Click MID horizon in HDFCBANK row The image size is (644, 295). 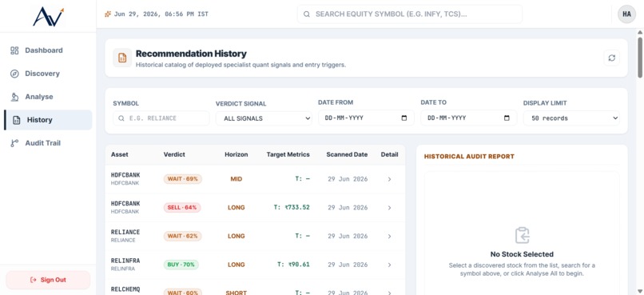pyautogui.click(x=237, y=179)
